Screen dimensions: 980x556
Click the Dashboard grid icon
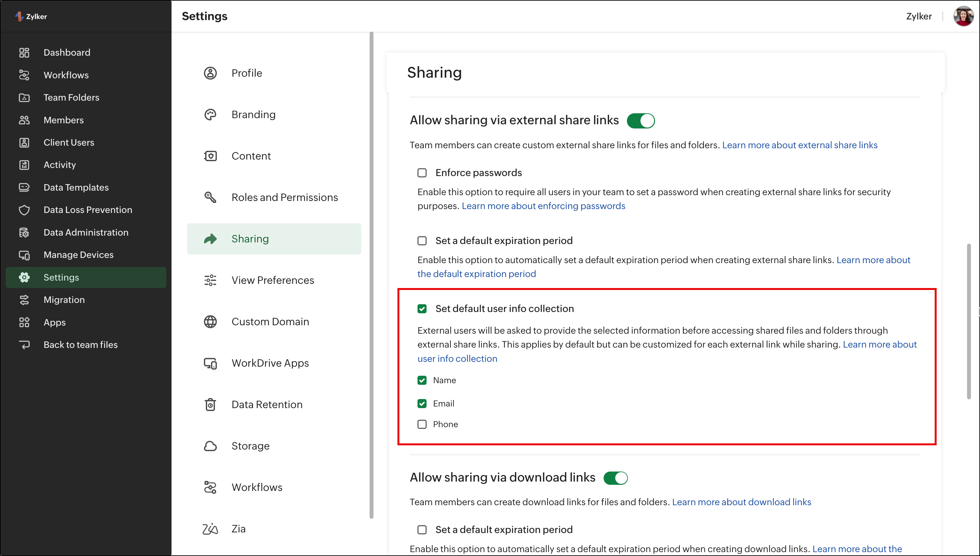24,52
